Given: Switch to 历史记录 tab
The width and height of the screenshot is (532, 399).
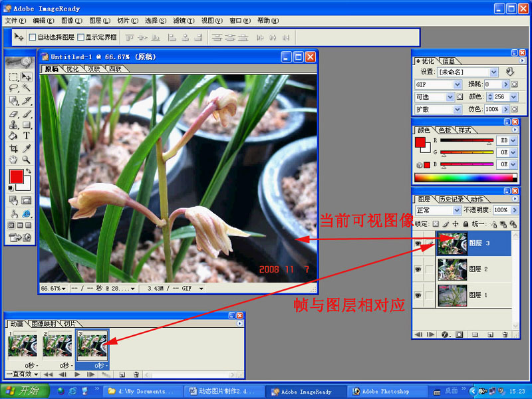Looking at the screenshot, I should point(451,199).
